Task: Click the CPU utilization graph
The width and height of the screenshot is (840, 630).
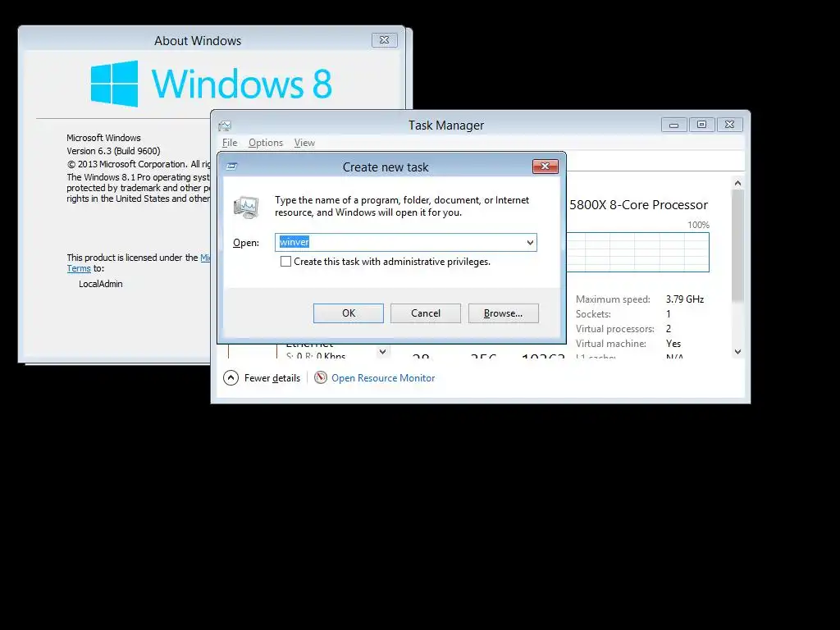Action: click(x=637, y=253)
